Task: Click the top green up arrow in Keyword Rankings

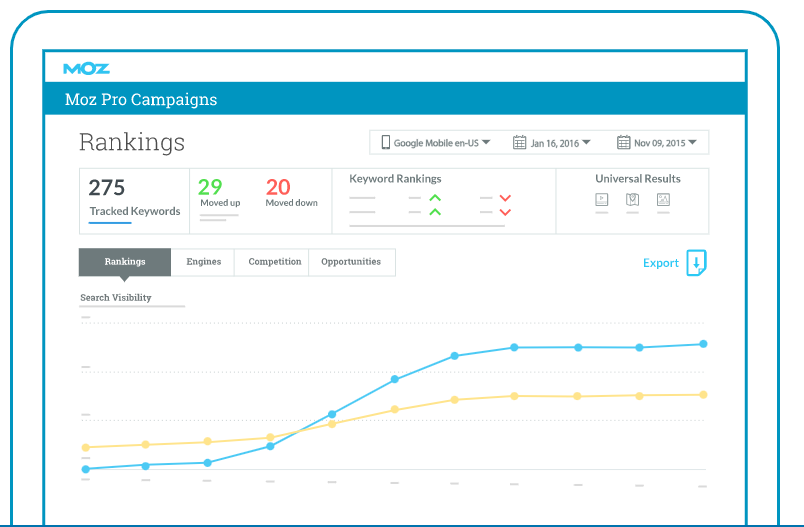Action: [x=435, y=198]
